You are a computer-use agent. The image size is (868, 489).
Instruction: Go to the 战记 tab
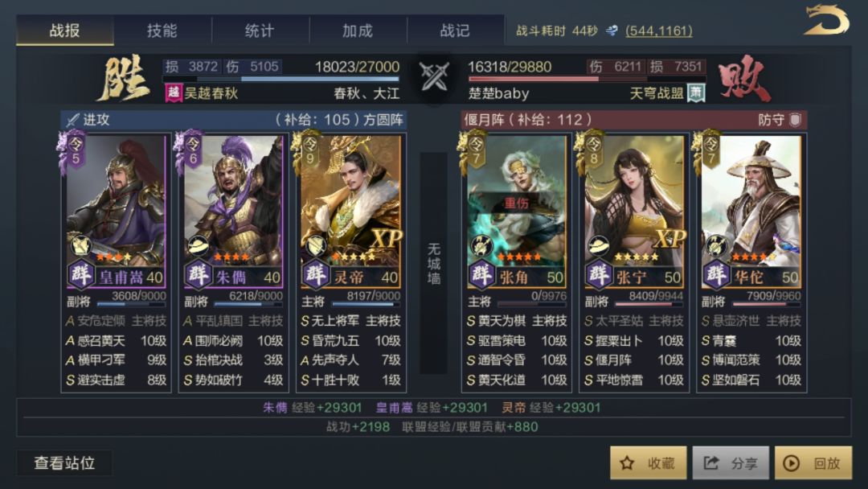455,31
